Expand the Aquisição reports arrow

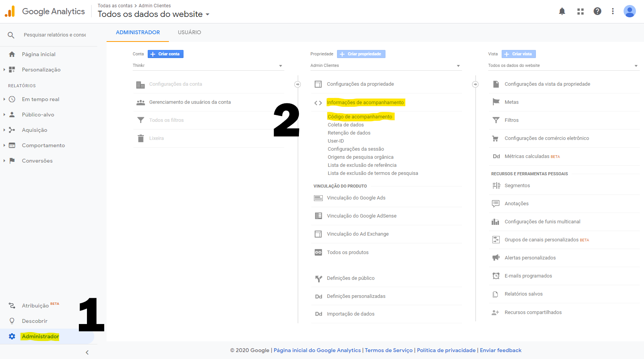click(4, 130)
